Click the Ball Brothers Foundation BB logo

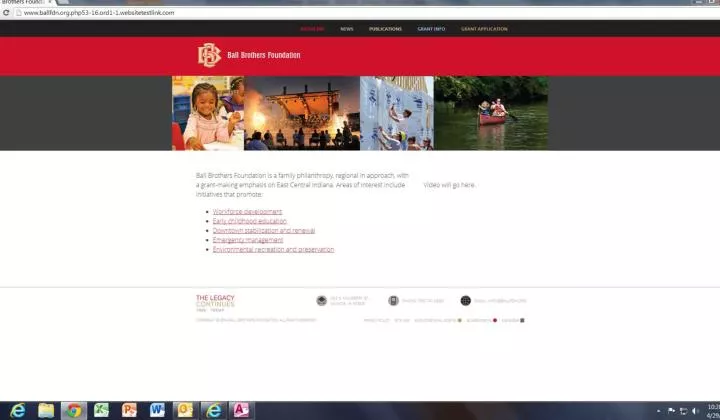[209, 55]
